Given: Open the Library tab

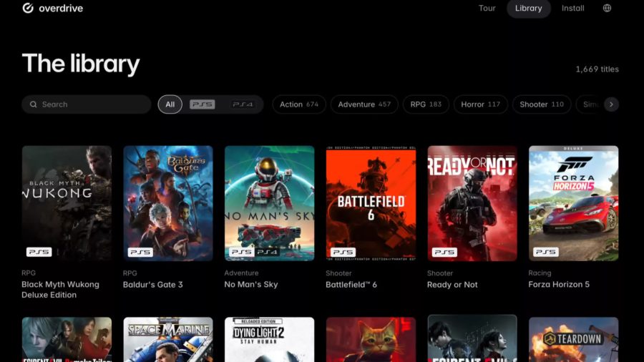Looking at the screenshot, I should coord(529,8).
